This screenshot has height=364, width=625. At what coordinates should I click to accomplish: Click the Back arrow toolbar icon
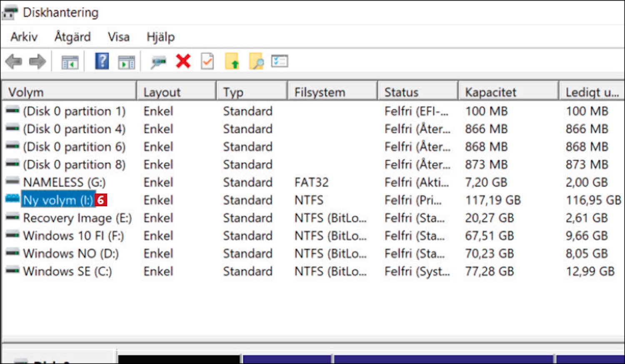(x=14, y=62)
